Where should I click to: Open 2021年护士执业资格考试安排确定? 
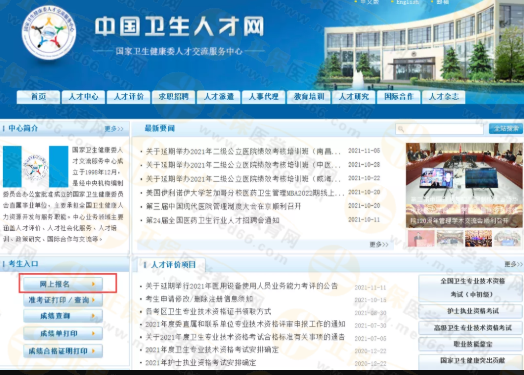pyautogui.click(x=201, y=363)
